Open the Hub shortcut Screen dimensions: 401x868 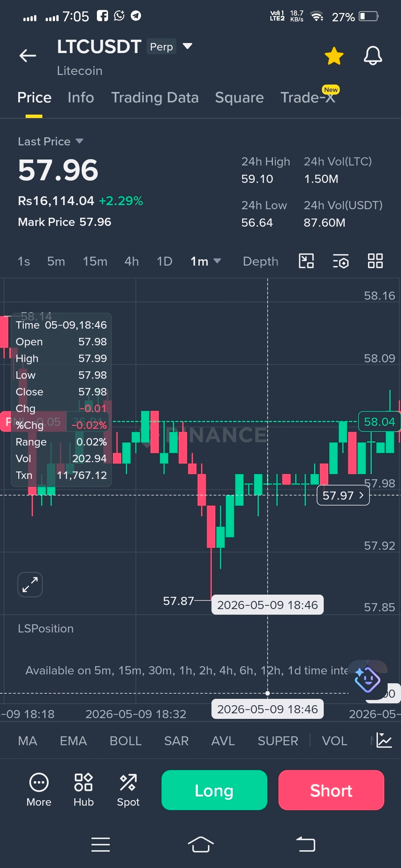pos(84,790)
